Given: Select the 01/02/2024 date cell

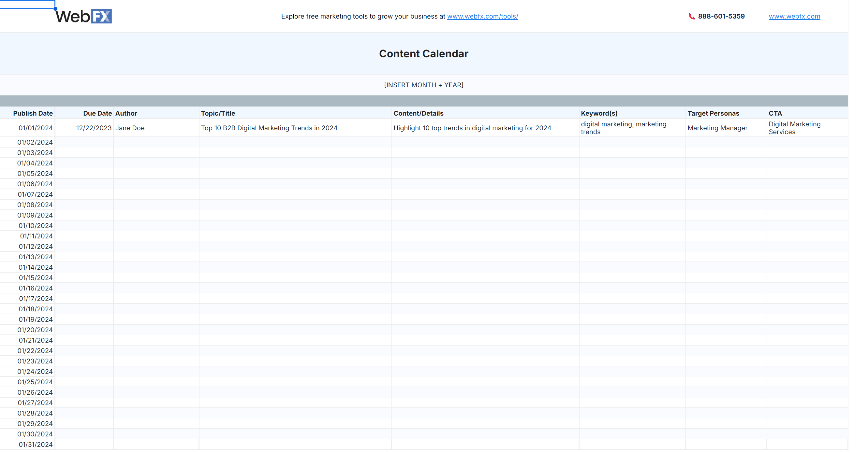Looking at the screenshot, I should tap(27, 142).
